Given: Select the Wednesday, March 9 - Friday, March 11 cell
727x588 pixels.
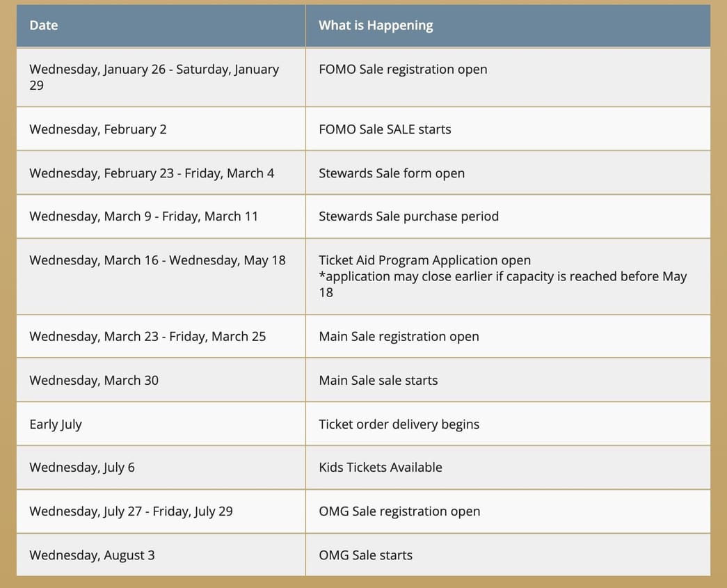Looking at the screenshot, I should pyautogui.click(x=143, y=216).
